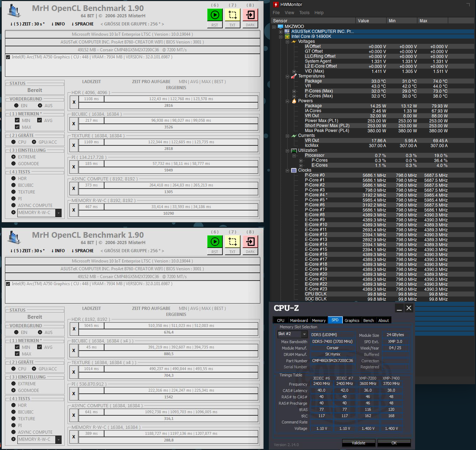The width and height of the screenshot is (476, 450).
Task: Toggle Intel Arc A750 device checkbox in bottom window
Action: click(x=8, y=284)
